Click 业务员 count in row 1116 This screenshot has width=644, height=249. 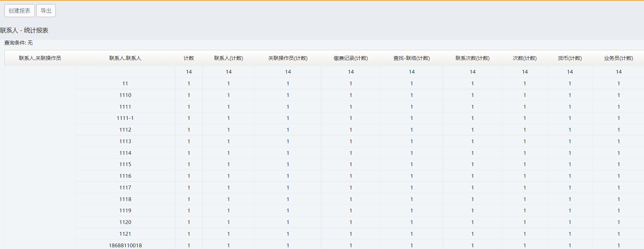pos(618,176)
